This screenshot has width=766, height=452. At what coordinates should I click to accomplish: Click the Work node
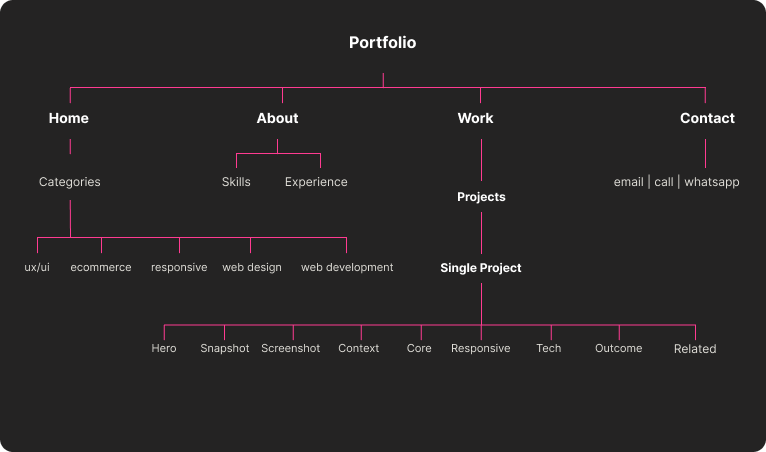click(475, 118)
